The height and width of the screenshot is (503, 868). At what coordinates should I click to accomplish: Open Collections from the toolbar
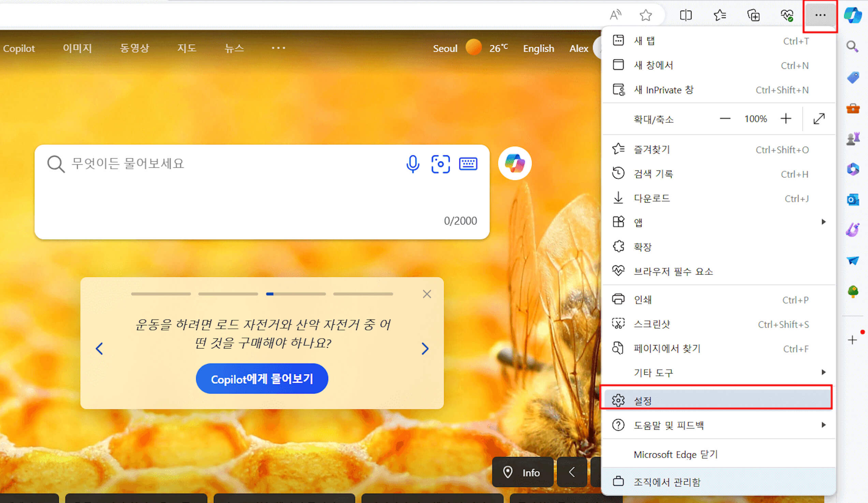tap(754, 15)
